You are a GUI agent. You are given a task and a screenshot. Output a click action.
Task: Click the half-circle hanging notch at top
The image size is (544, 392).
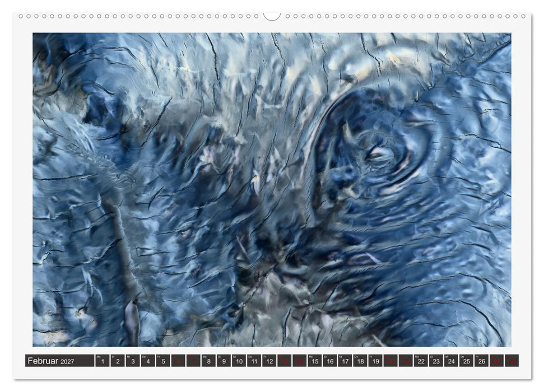pyautogui.click(x=272, y=16)
